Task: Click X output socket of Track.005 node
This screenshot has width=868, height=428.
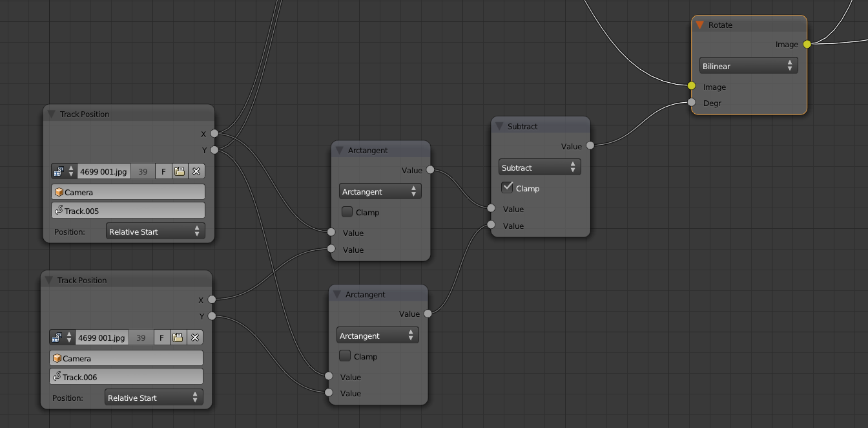Action: (x=214, y=134)
